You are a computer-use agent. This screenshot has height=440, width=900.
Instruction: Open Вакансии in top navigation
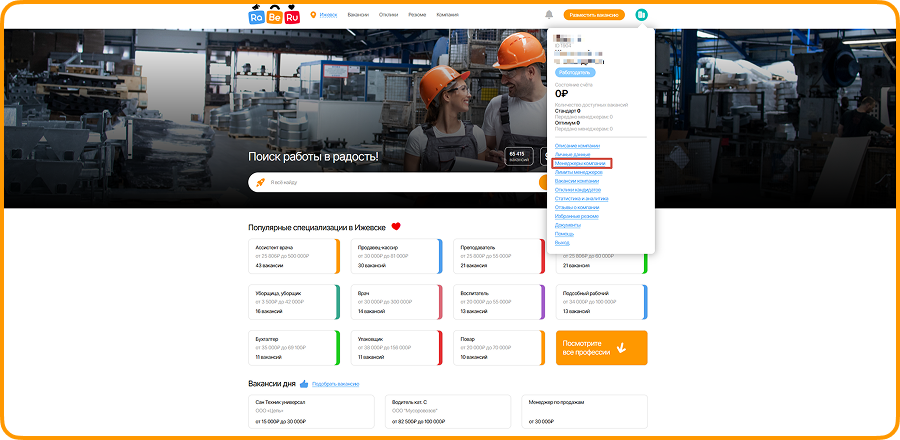tap(358, 15)
